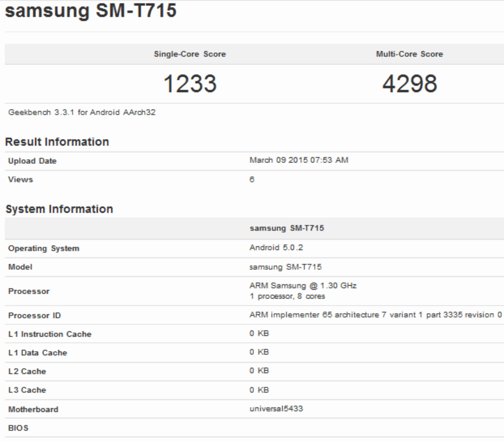Image resolution: width=504 pixels, height=441 pixels.
Task: Click the 'Views' row label
Action: (x=21, y=180)
